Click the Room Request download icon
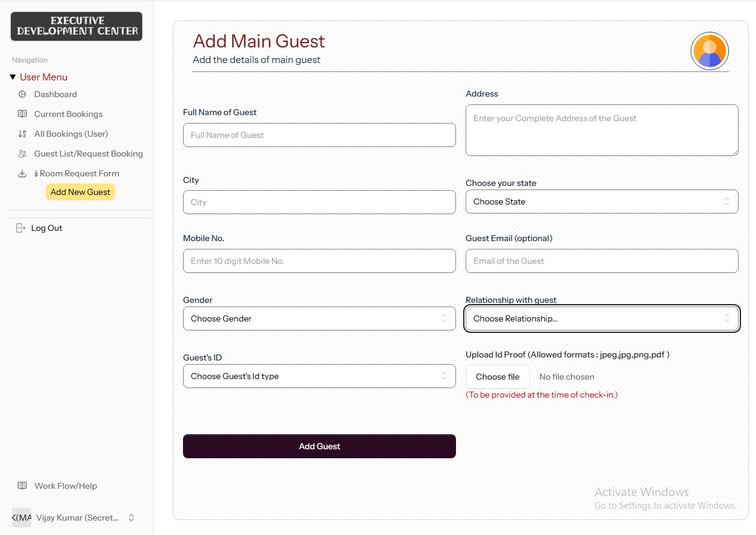 22,173
